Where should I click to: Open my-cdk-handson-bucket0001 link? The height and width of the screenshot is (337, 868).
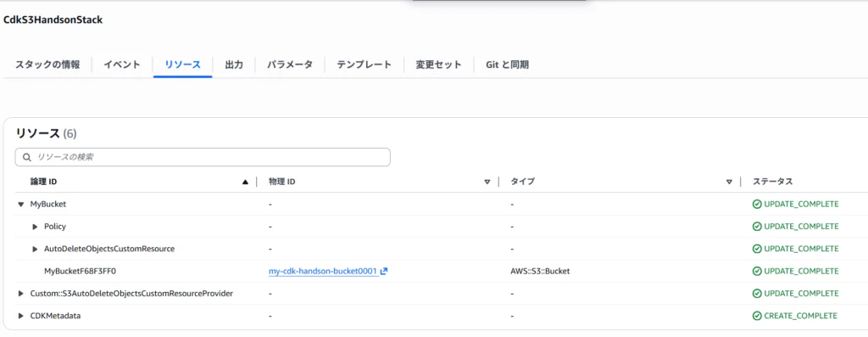[x=323, y=271]
